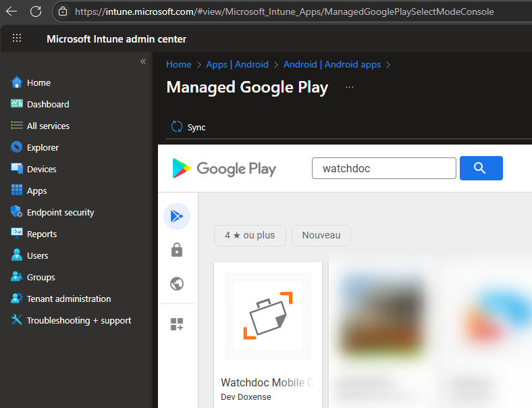532x408 pixels.
Task: Open web apps globe icon
Action: point(177,284)
